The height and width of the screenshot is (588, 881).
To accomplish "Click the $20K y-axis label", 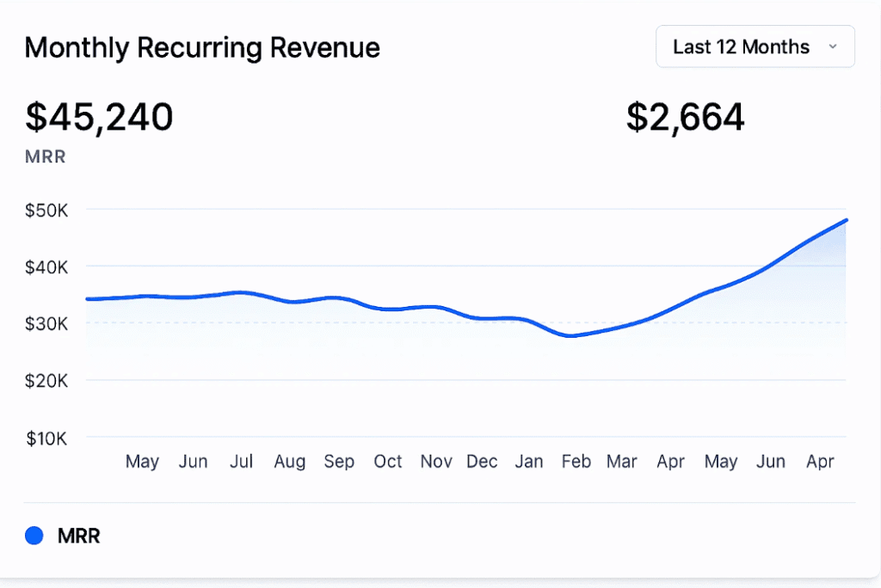I will (46, 381).
